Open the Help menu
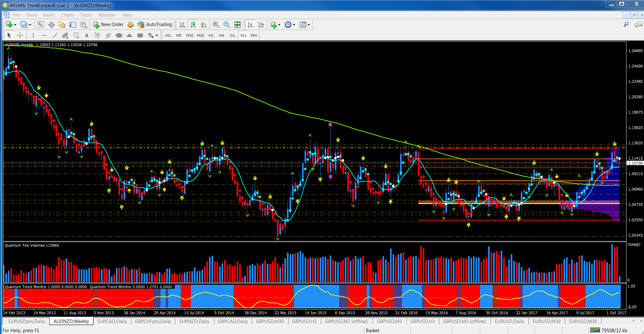The image size is (644, 334). 127,15
